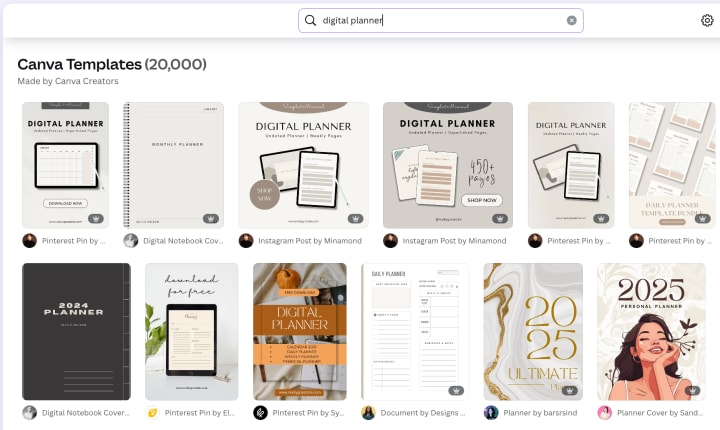Clear the digital planner search text
Screen dimensions: 720x430
tap(571, 20)
